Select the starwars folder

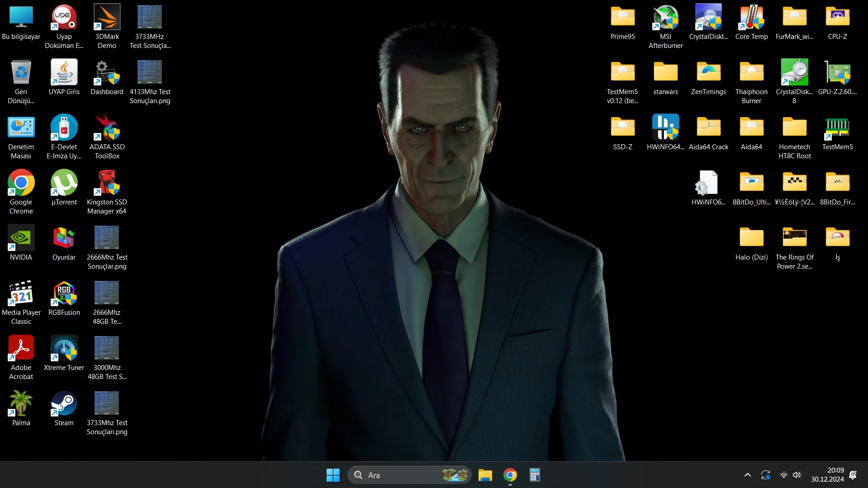point(665,78)
